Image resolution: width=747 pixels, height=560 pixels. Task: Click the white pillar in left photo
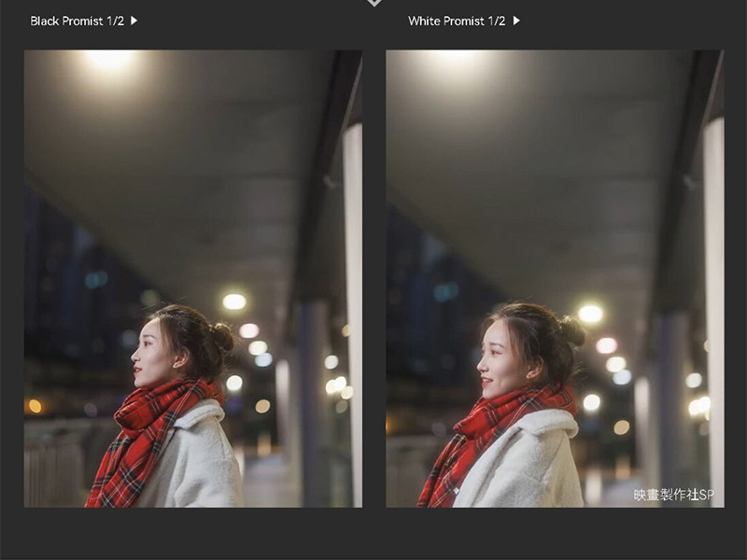click(353, 315)
